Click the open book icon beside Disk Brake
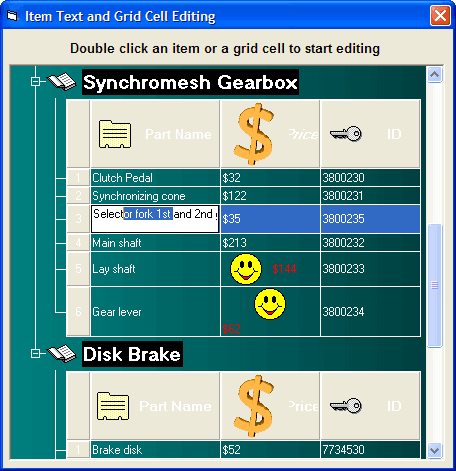This screenshot has width=456, height=471. tap(61, 353)
